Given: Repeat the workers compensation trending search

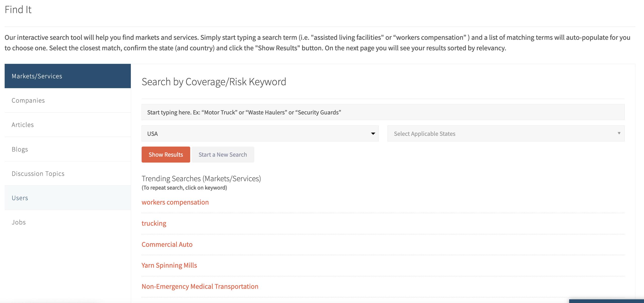Looking at the screenshot, I should (175, 202).
